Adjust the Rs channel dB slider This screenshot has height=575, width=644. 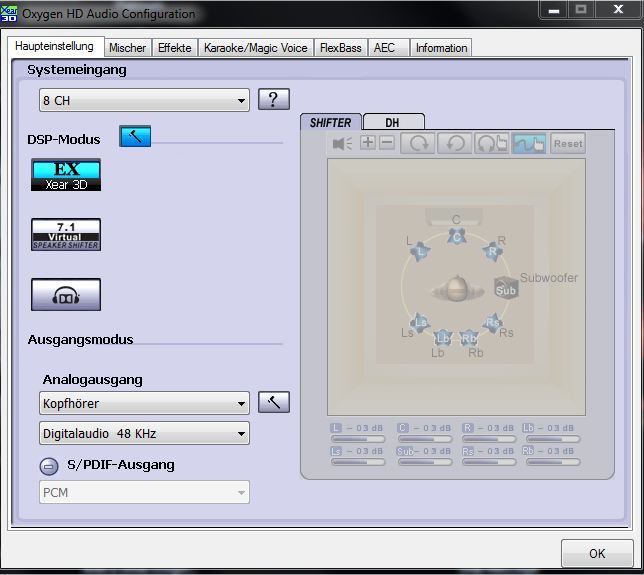tap(489, 462)
